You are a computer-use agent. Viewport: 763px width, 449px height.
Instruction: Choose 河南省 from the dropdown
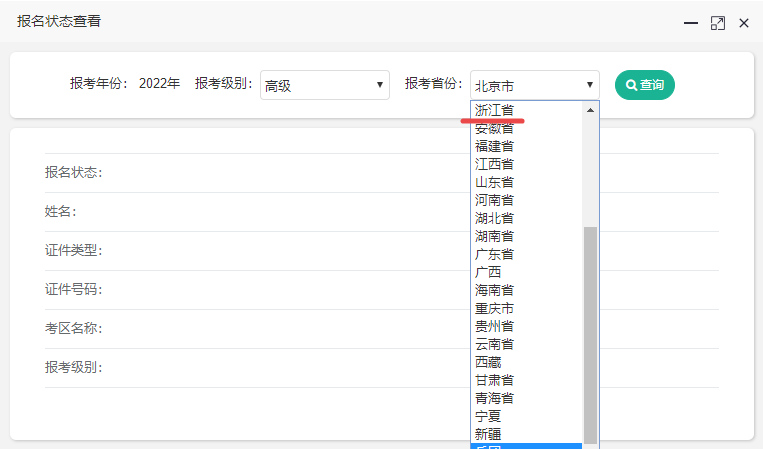click(495, 200)
